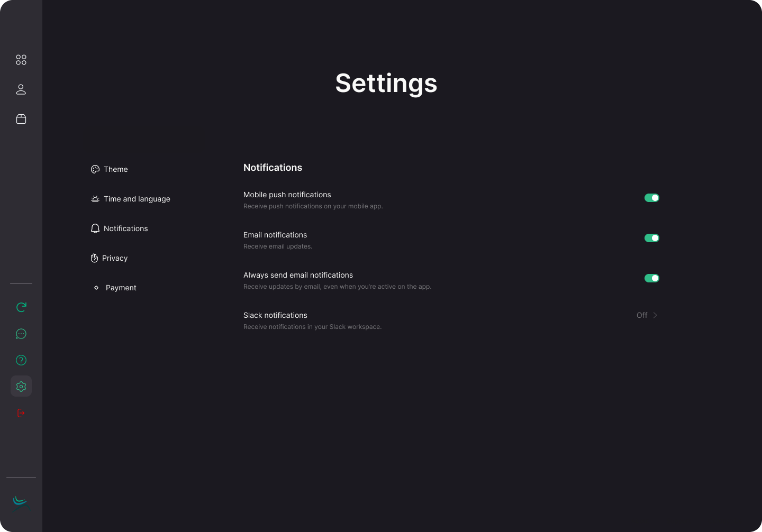Turn off Email notifications toggle
The width and height of the screenshot is (762, 532).
[651, 238]
